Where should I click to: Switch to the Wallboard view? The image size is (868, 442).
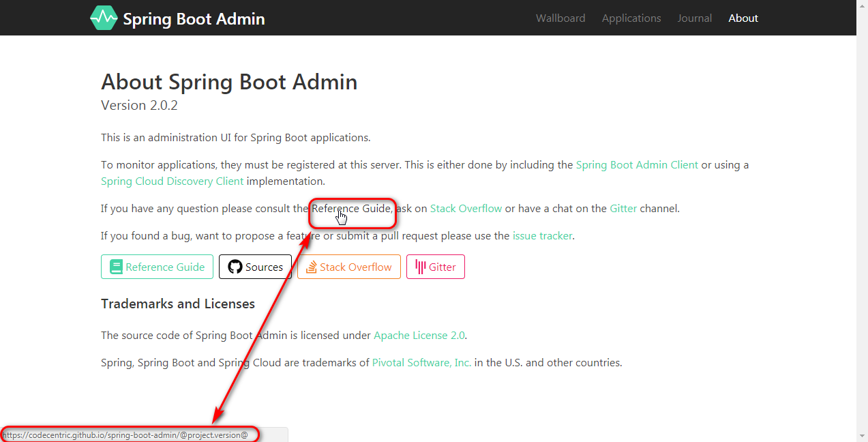point(560,18)
